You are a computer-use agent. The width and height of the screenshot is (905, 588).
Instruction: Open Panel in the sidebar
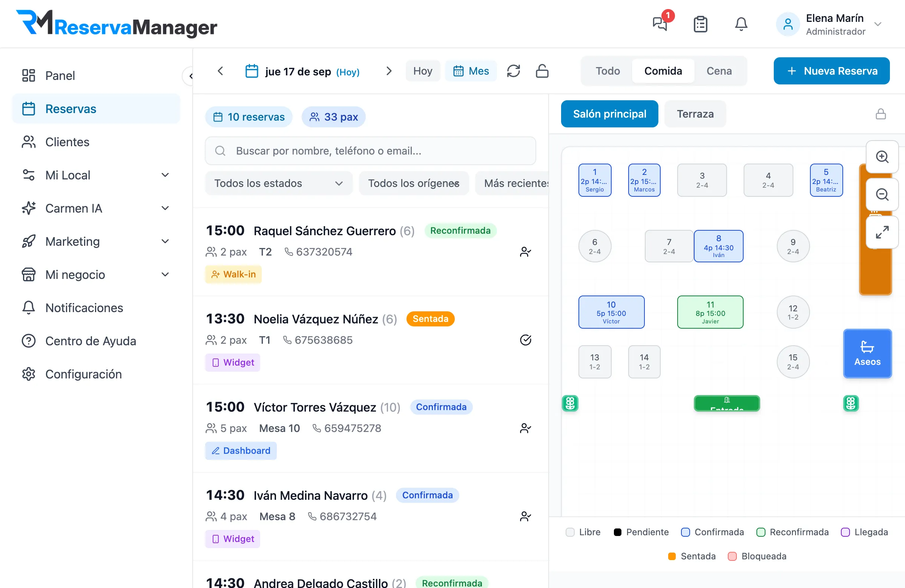click(96, 76)
